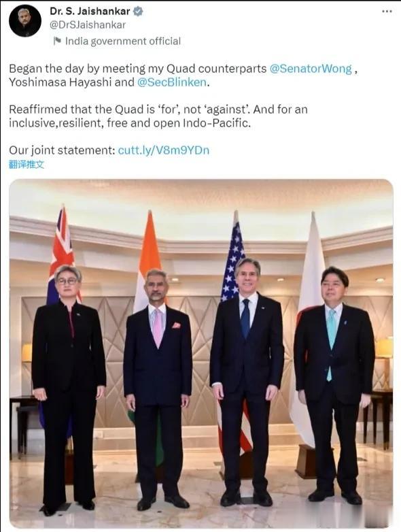Image resolution: width=401 pixels, height=532 pixels.
Task: Open the @SenatorWong mention
Action: [x=311, y=69]
